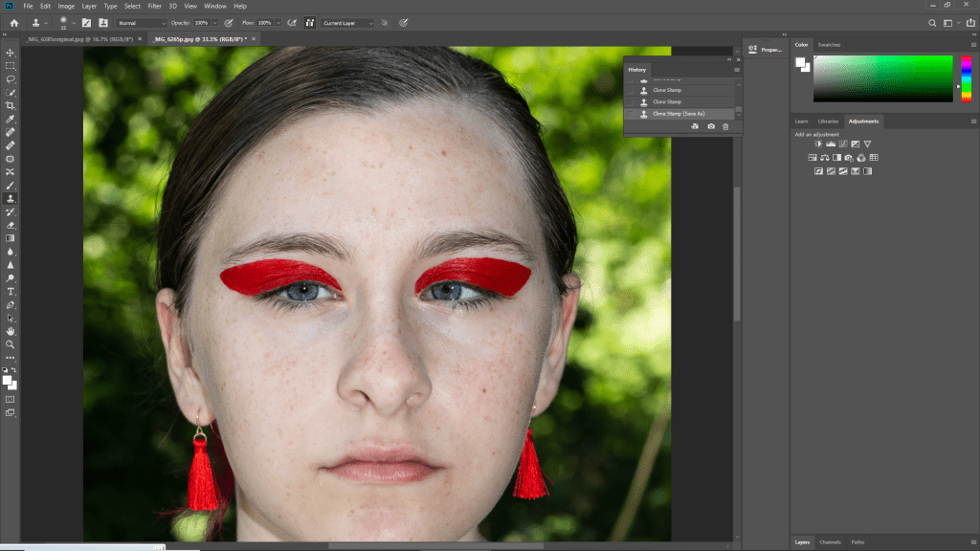Switch to the Swatches tab

point(829,44)
